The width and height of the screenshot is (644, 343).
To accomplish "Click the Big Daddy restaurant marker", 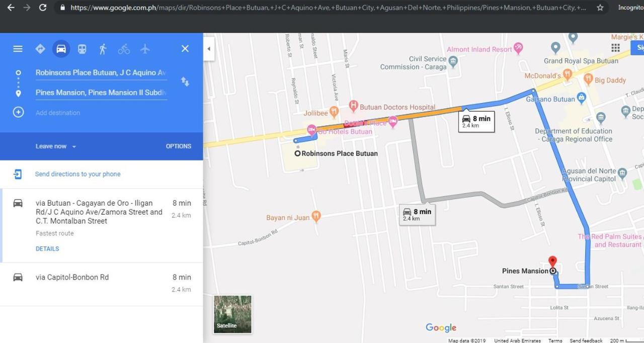I will coord(588,79).
